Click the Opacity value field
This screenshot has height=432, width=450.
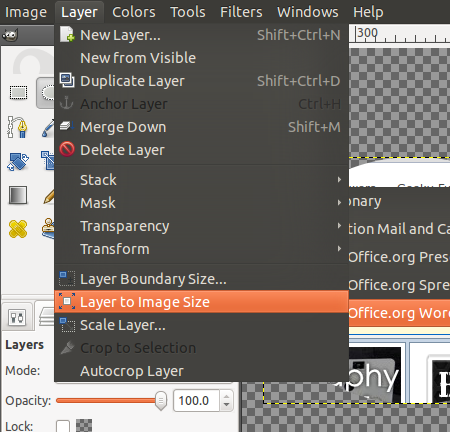click(197, 401)
